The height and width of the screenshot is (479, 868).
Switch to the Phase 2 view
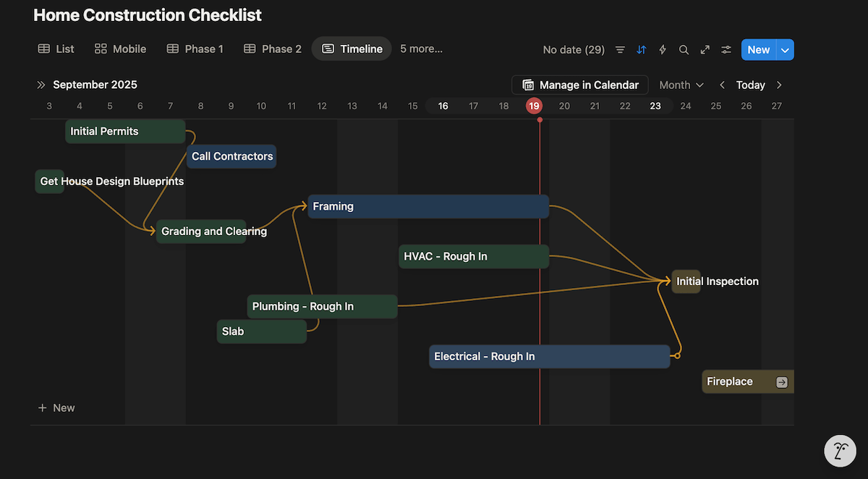[x=272, y=48]
